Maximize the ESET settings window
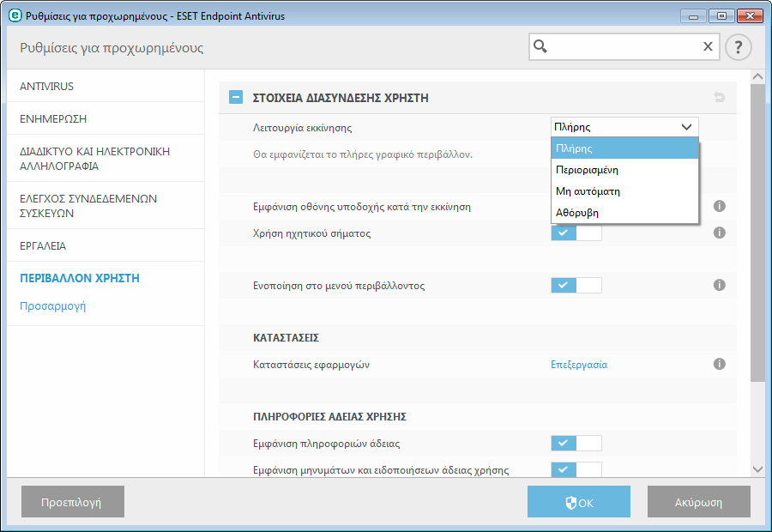The image size is (772, 532). click(721, 16)
